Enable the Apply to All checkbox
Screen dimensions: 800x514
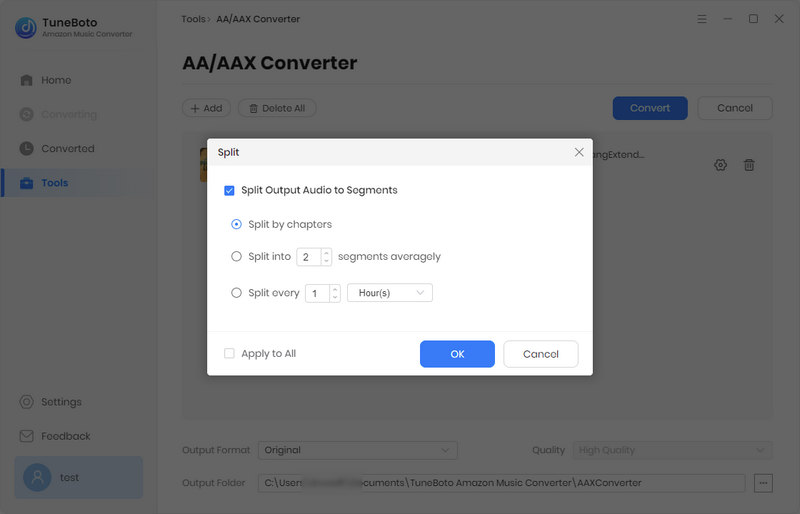[x=229, y=353]
